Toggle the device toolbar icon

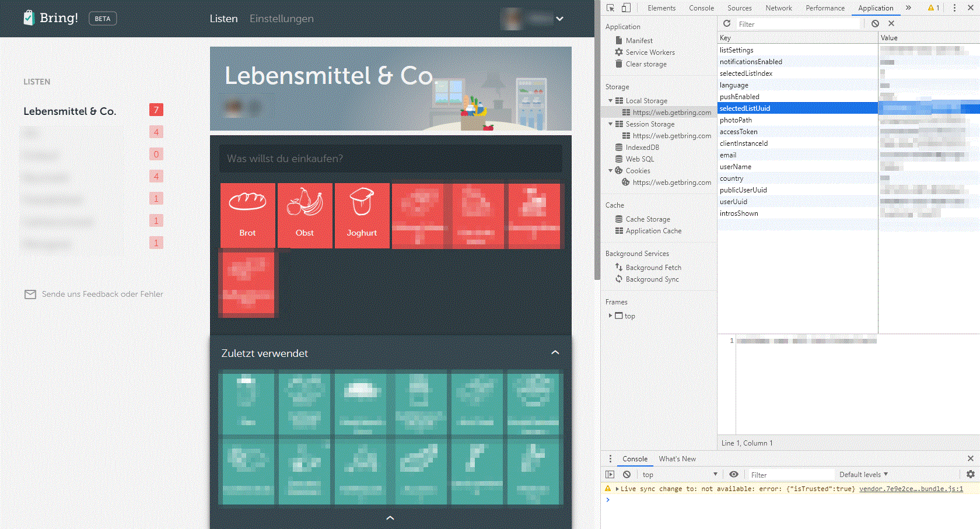coord(626,8)
